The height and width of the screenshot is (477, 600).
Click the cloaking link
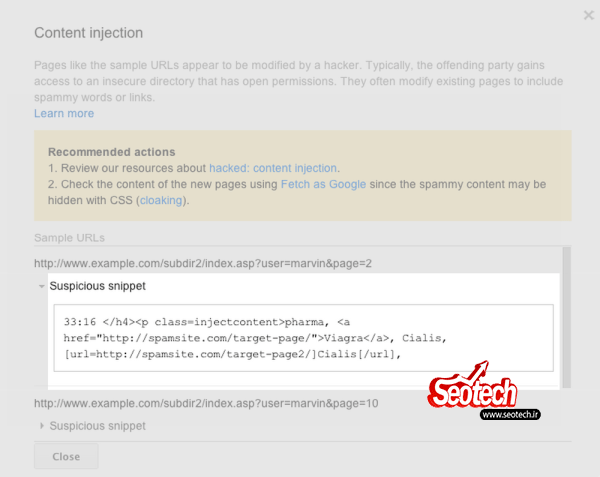tap(161, 200)
